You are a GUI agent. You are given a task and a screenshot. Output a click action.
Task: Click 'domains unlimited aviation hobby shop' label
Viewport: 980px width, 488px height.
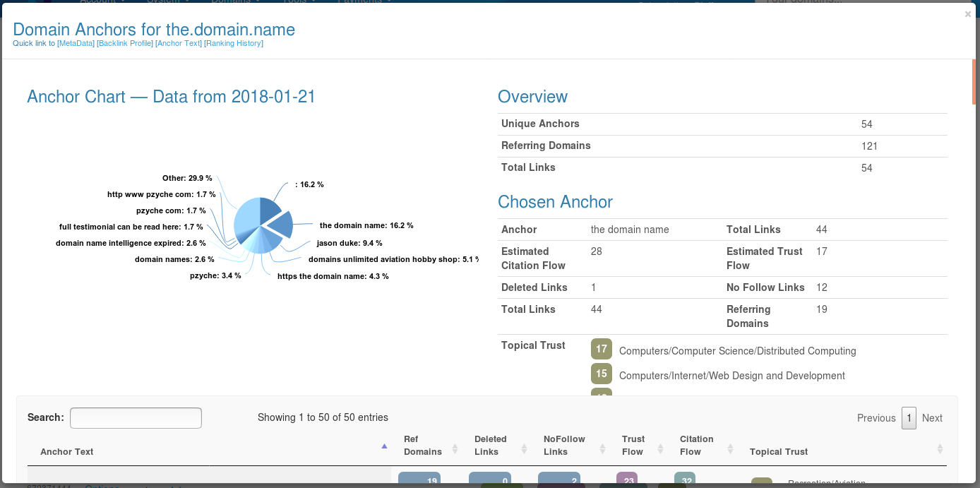click(393, 259)
